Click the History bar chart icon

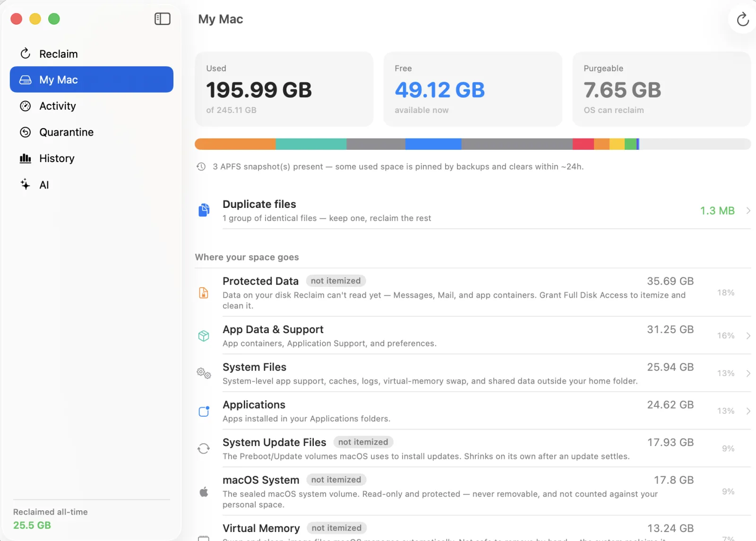26,158
